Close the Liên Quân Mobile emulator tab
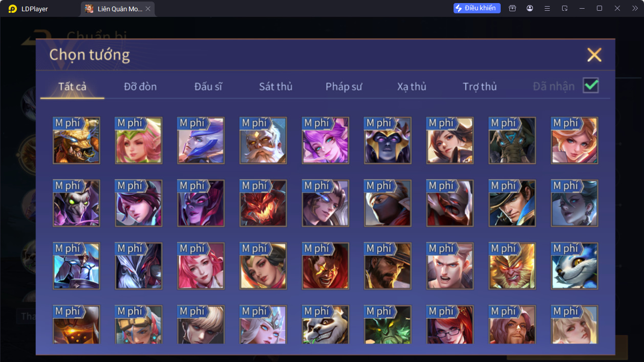This screenshot has height=362, width=644. click(148, 9)
